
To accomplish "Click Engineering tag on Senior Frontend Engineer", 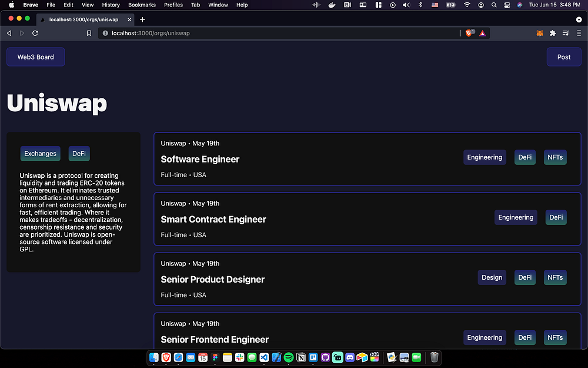I will click(485, 337).
